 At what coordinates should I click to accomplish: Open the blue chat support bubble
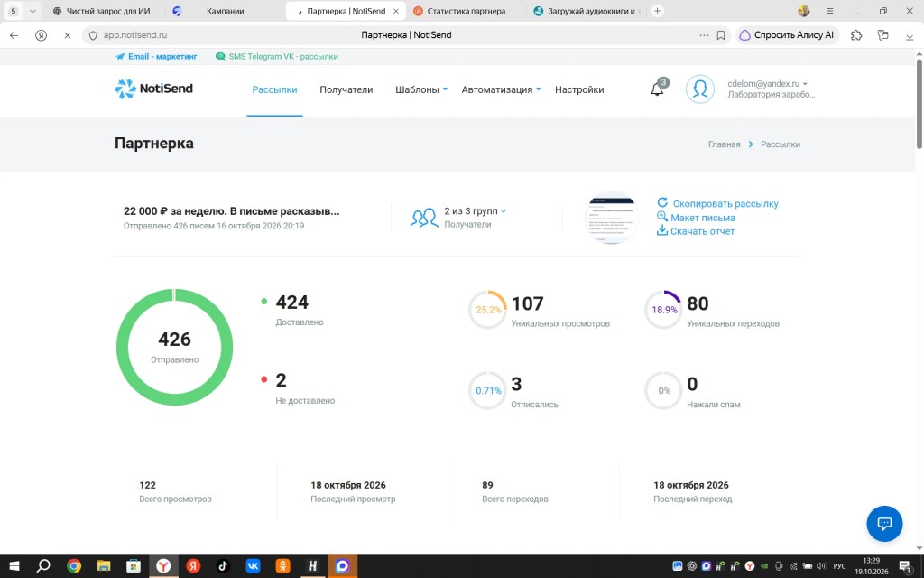[884, 523]
